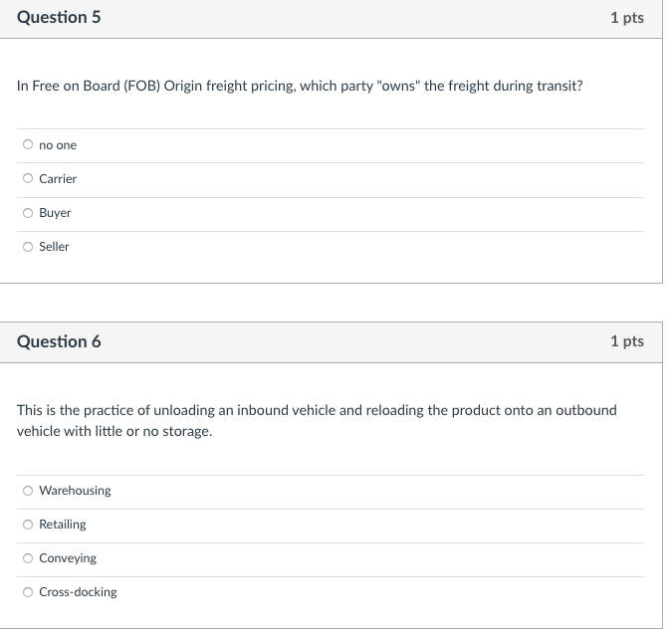Click the "no one" answer label
The width and height of the screenshot is (672, 640).
coord(58,145)
